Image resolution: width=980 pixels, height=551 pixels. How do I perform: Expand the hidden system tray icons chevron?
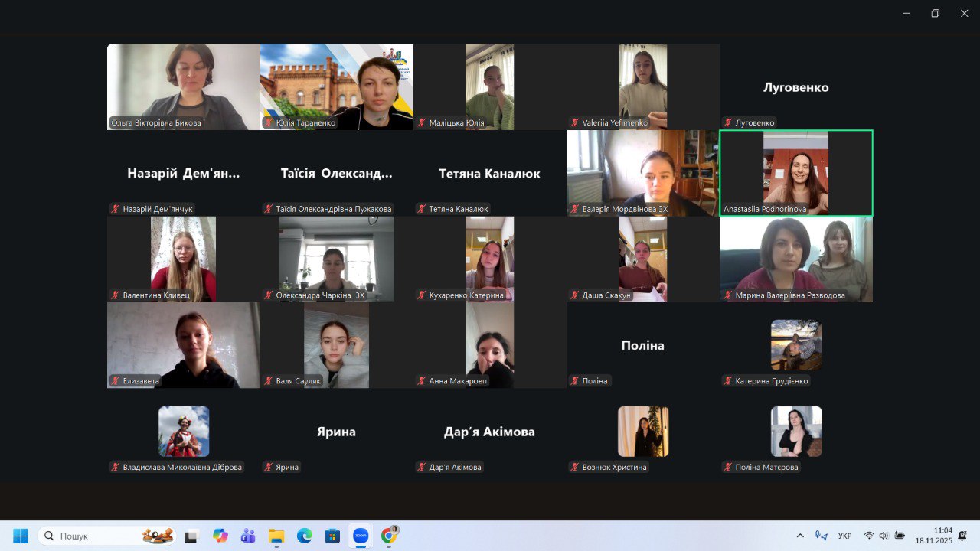[x=800, y=536]
